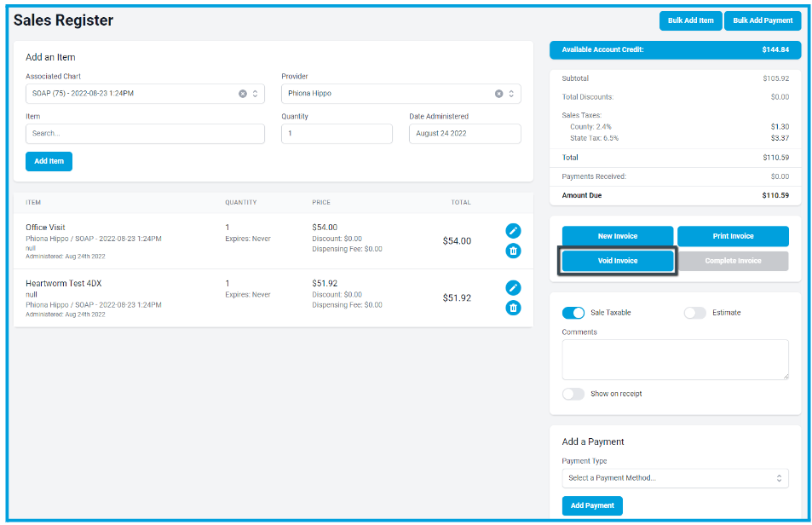Click inside the Comments text box

676,360
